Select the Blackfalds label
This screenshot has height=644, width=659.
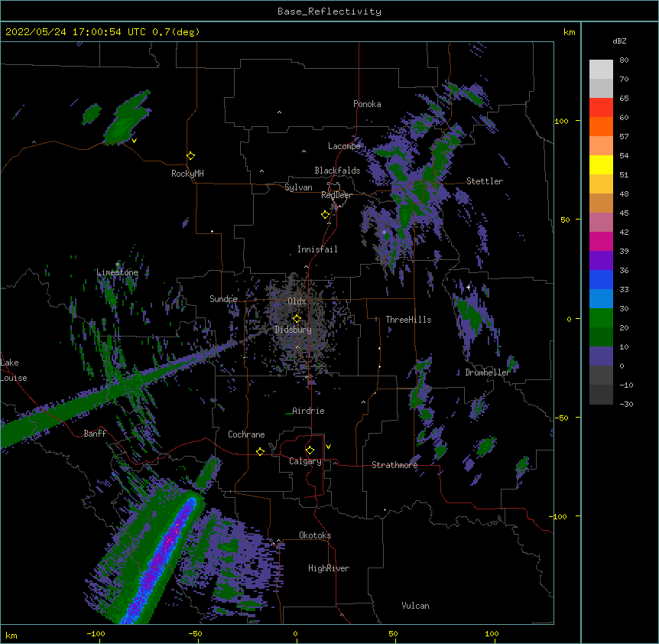[337, 171]
